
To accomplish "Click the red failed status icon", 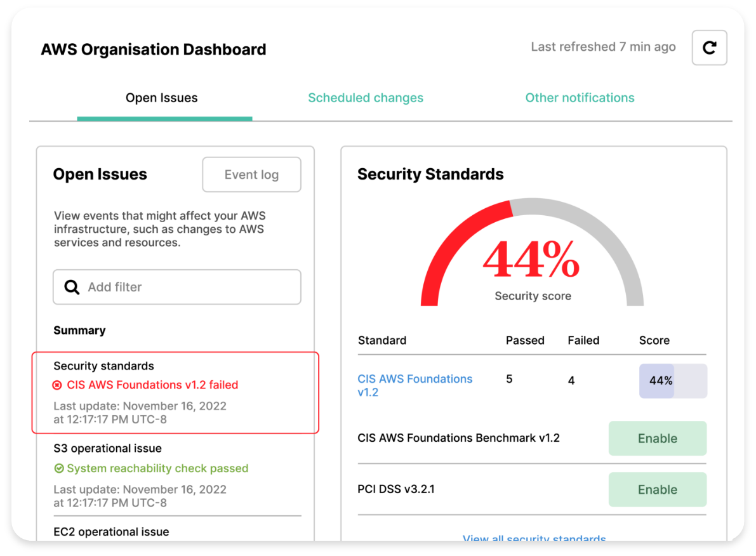I will 57,385.
